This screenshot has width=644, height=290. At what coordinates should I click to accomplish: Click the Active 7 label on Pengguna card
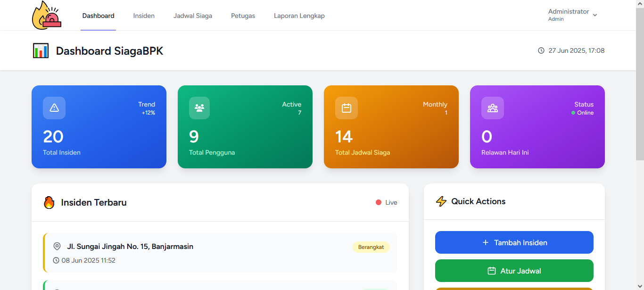coord(292,108)
